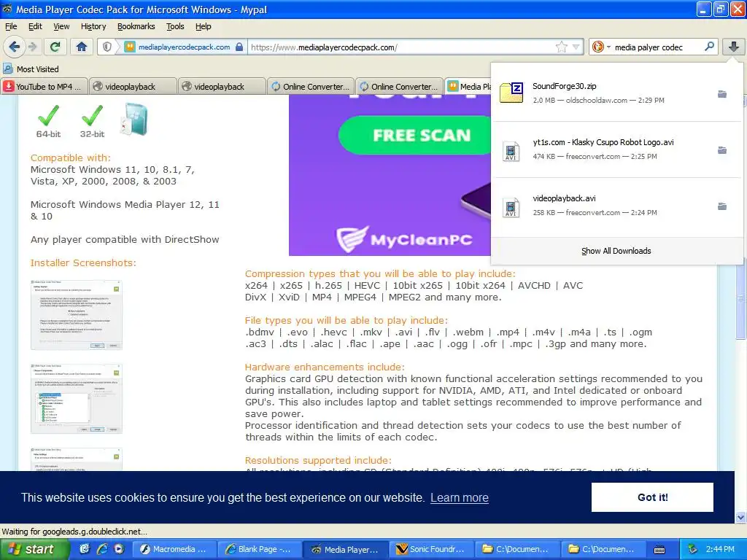This screenshot has width=747, height=560.
Task: Click Learn more cookie link
Action: pyautogui.click(x=460, y=497)
